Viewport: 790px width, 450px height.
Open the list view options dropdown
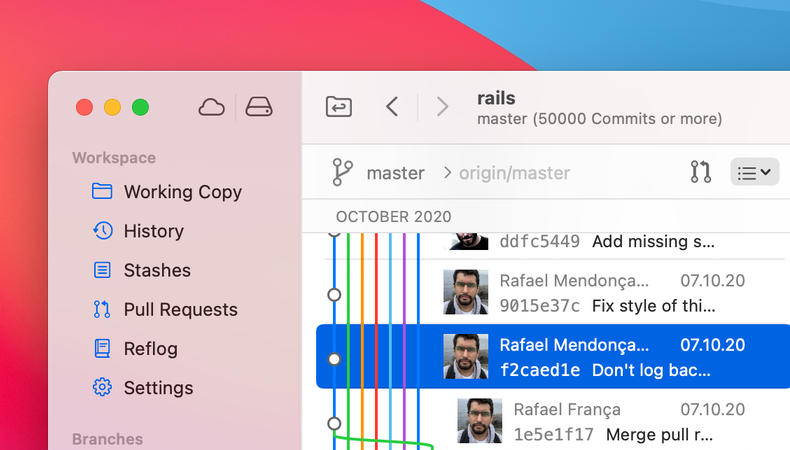(x=754, y=172)
